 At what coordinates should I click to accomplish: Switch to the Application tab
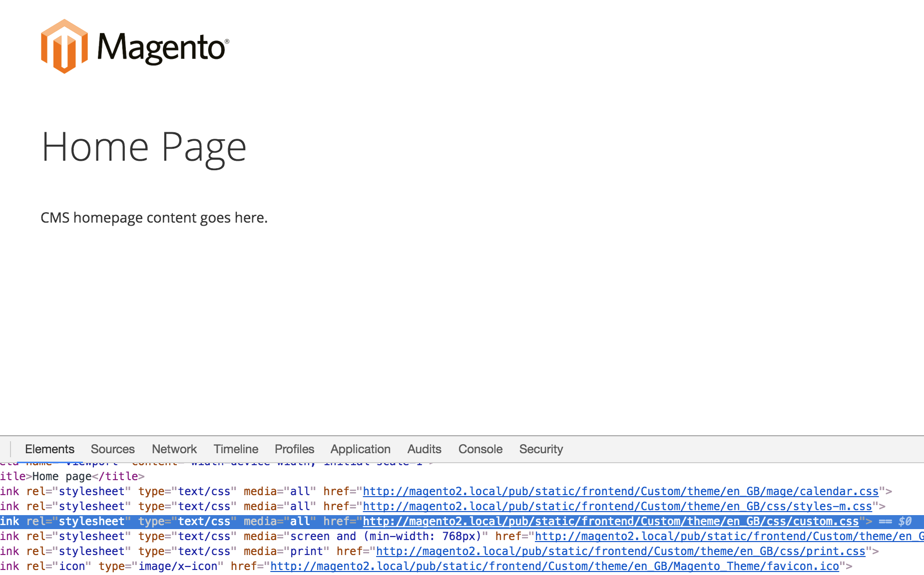point(360,449)
